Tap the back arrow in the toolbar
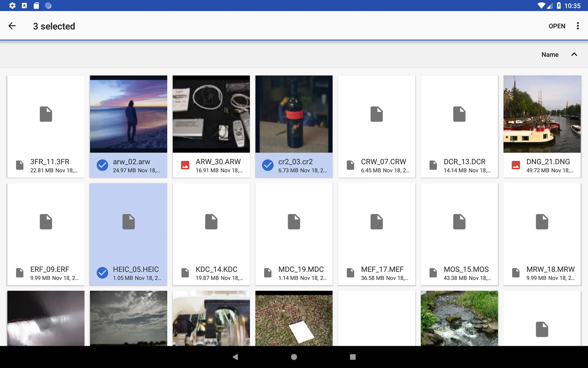The width and height of the screenshot is (588, 368). coord(12,26)
